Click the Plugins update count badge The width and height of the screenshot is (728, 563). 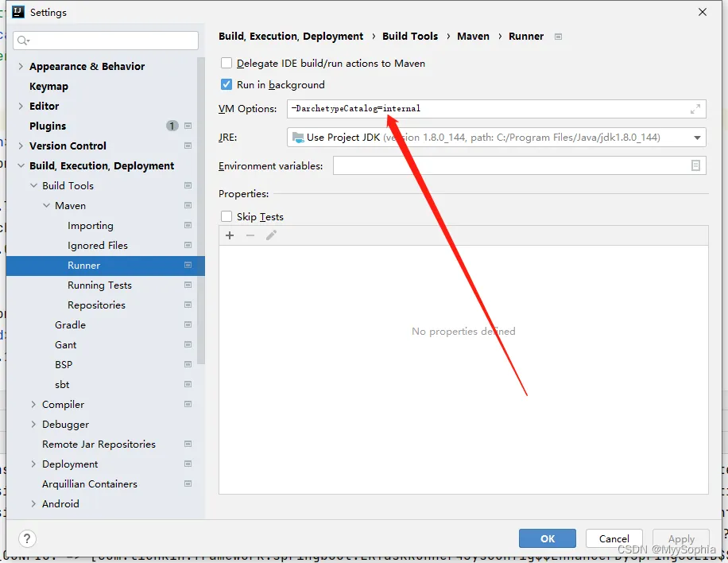(x=172, y=126)
